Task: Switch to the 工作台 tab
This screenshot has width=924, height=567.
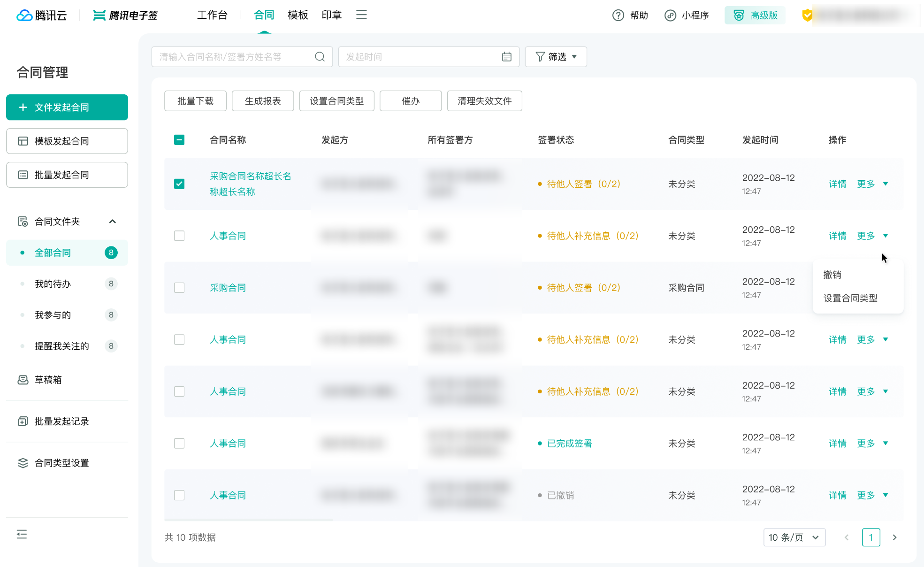Action: (x=212, y=15)
